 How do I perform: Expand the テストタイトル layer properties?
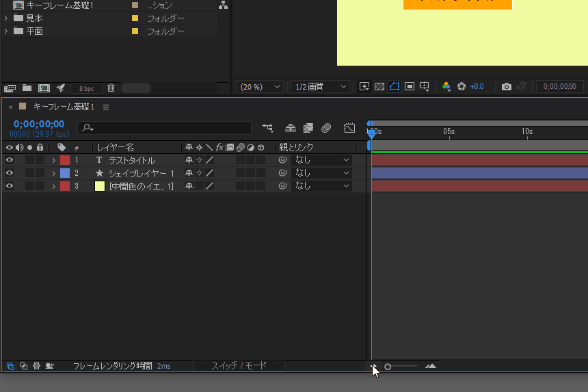[x=53, y=161]
